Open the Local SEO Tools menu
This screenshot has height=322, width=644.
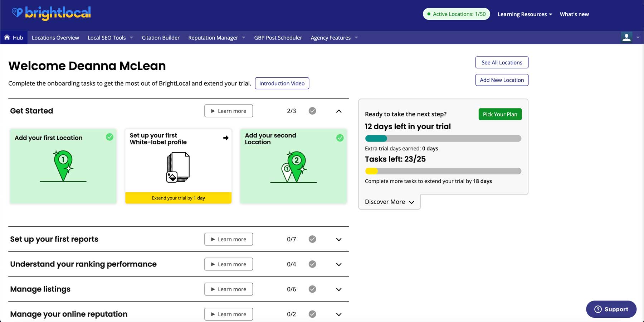point(110,38)
